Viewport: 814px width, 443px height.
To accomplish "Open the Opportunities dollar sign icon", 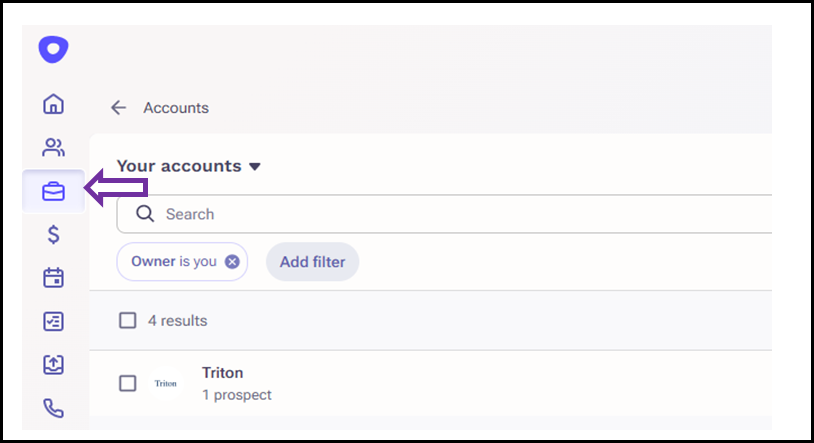I will [53, 235].
